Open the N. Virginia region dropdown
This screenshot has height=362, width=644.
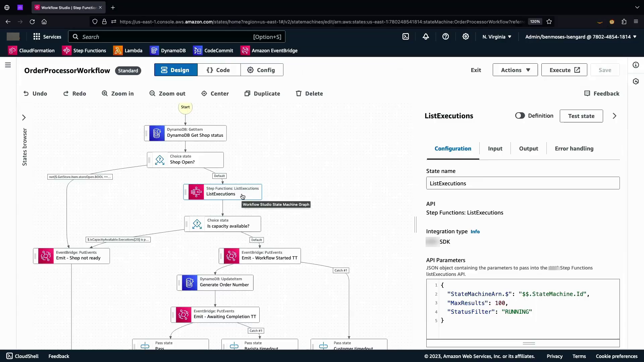click(497, 37)
